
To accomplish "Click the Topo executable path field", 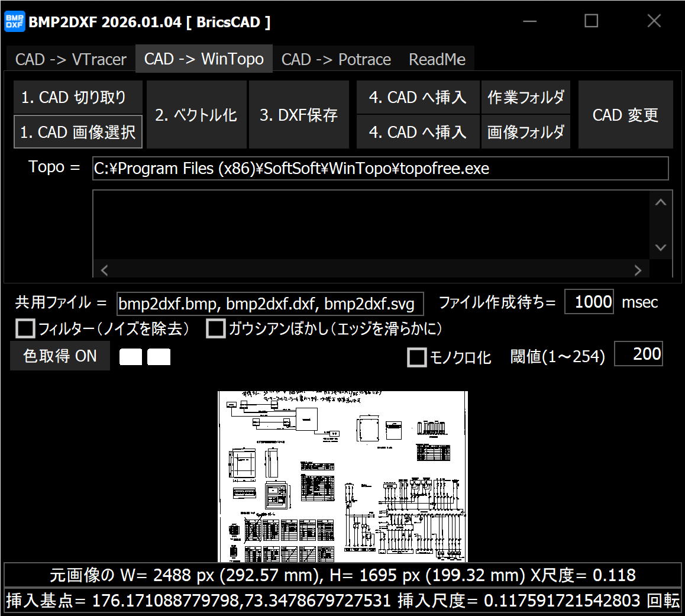I will pos(380,169).
